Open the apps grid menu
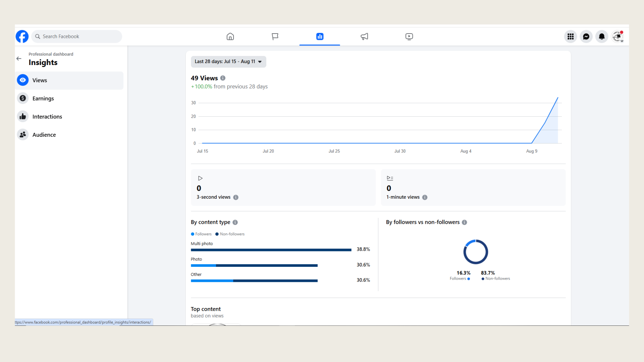This screenshot has height=362, width=644. coord(571,37)
